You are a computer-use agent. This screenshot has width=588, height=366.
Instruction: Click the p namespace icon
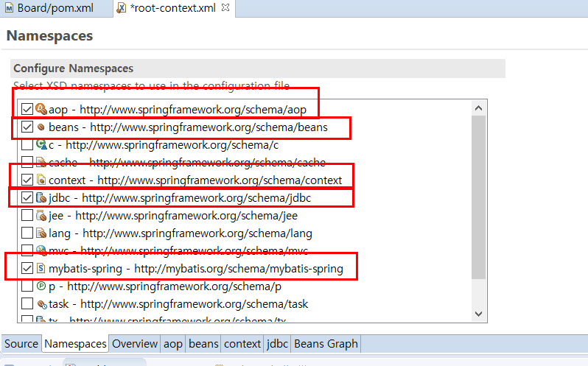pyautogui.click(x=41, y=286)
